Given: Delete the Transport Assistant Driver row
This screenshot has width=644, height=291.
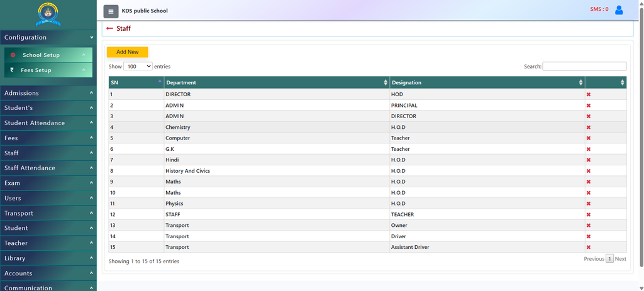Looking at the screenshot, I should click(588, 247).
